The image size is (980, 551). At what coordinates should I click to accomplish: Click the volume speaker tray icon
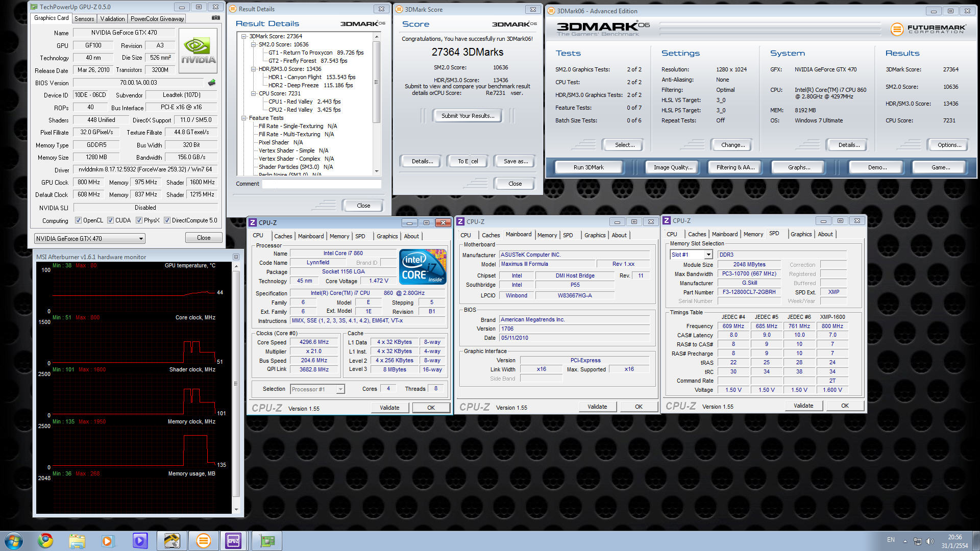(929, 541)
